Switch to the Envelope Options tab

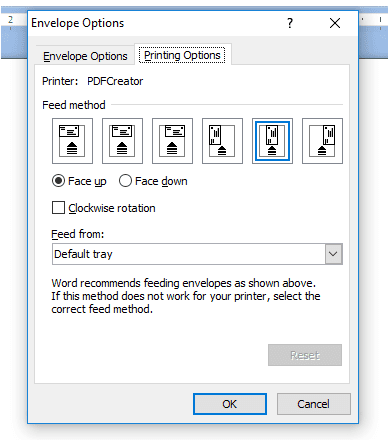(x=85, y=56)
